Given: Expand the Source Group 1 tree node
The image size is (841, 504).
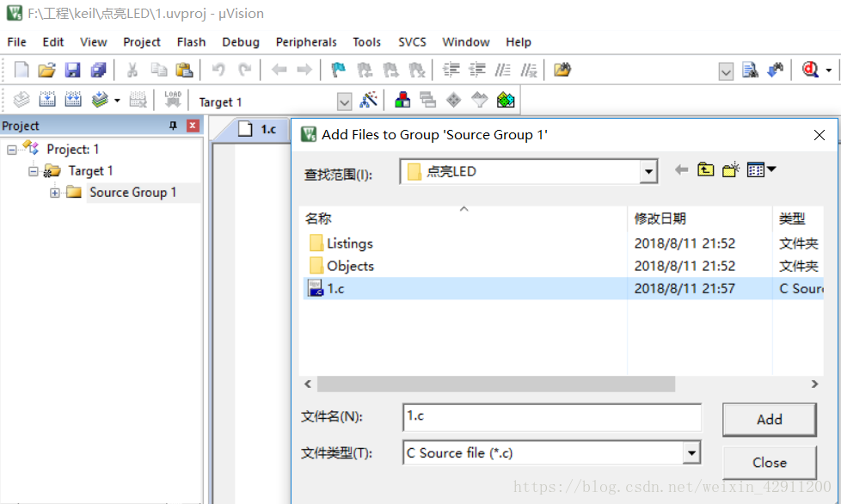Looking at the screenshot, I should pyautogui.click(x=55, y=193).
